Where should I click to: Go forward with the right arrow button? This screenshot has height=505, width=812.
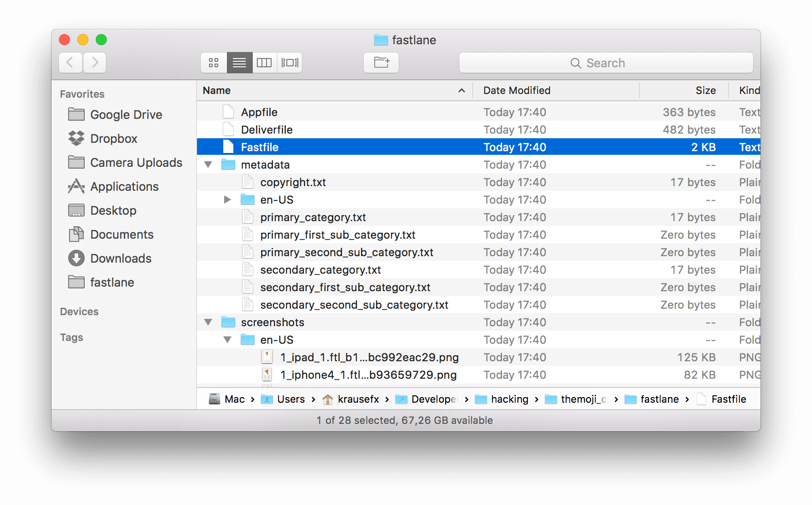95,63
